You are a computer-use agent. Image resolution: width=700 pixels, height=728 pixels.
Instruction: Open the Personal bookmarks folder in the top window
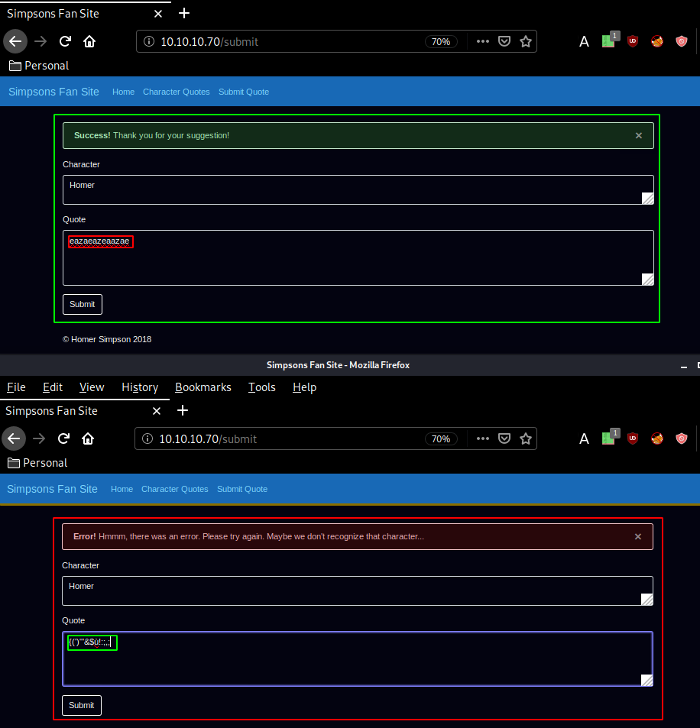[38, 66]
